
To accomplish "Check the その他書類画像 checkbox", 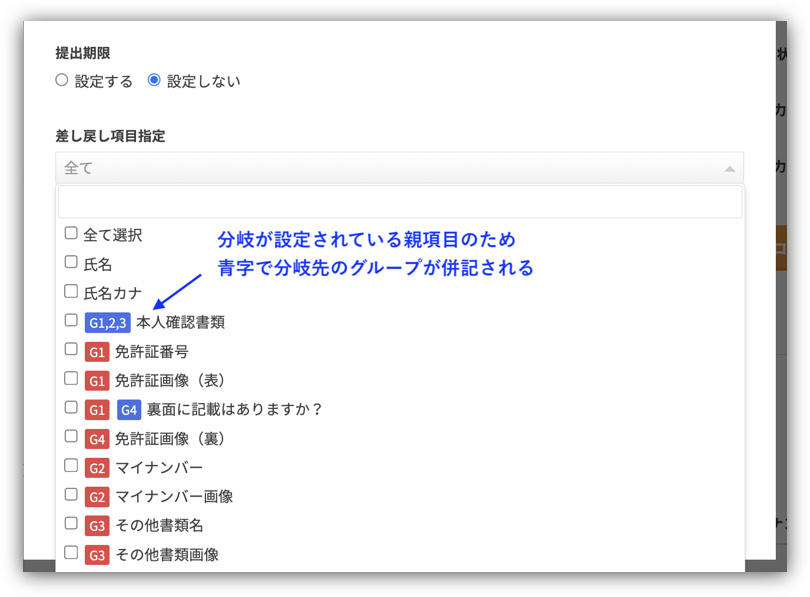I will tap(70, 551).
